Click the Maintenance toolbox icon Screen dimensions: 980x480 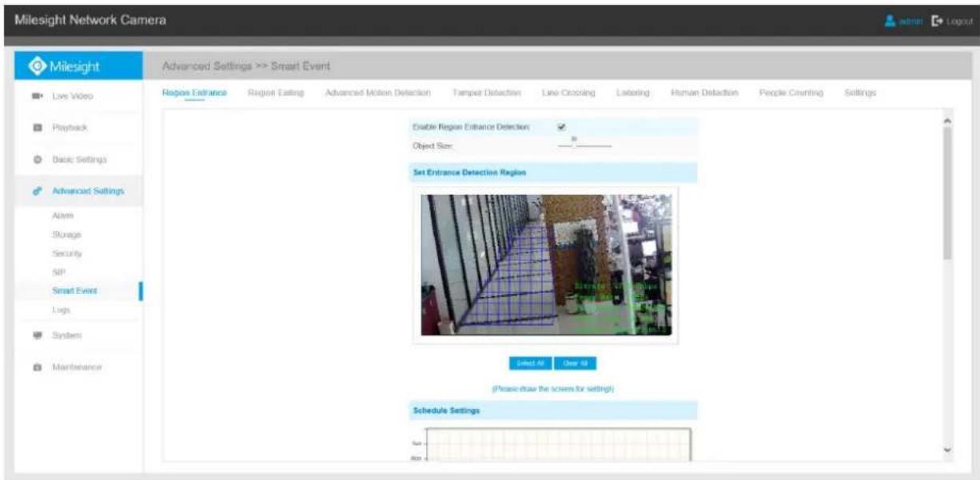click(37, 368)
